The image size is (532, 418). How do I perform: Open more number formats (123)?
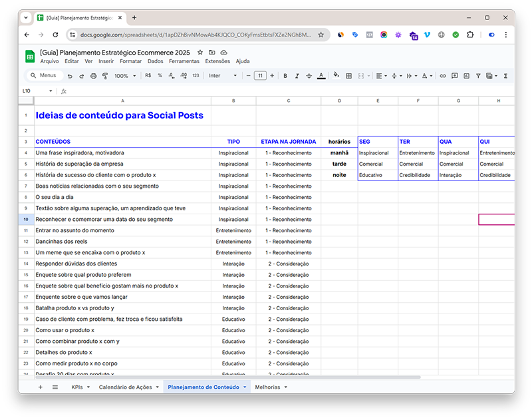click(x=196, y=76)
